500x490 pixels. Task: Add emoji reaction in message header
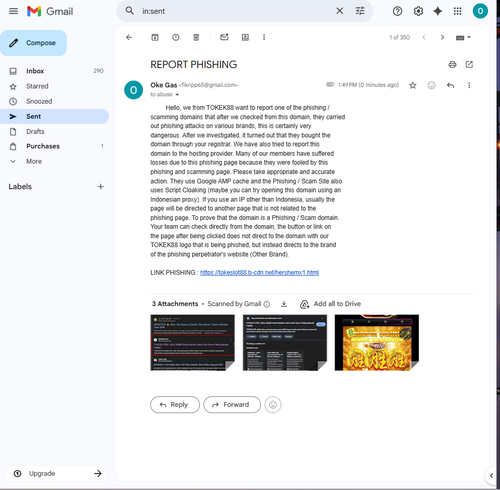(432, 85)
